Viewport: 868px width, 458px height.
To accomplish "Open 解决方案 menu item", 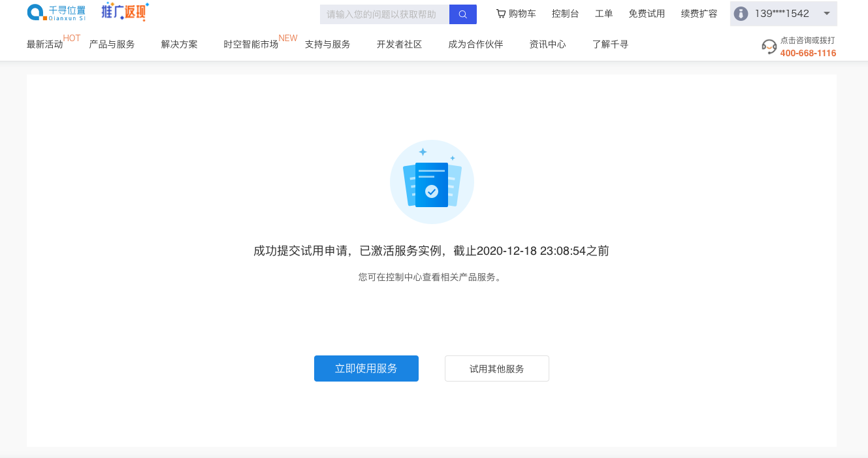I will point(179,44).
